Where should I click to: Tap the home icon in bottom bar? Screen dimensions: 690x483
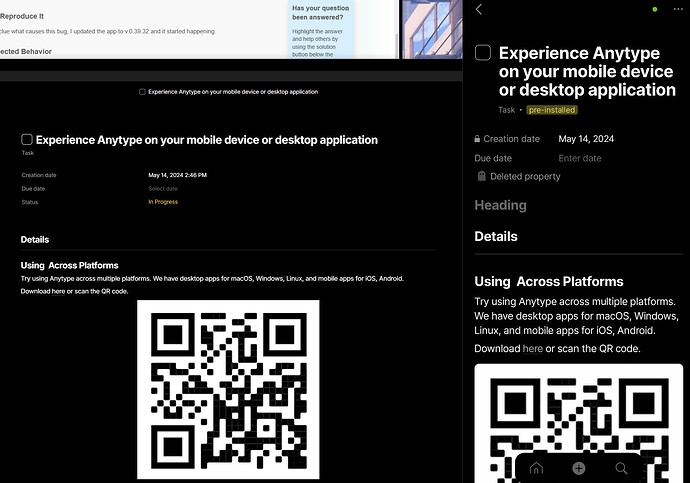536,468
